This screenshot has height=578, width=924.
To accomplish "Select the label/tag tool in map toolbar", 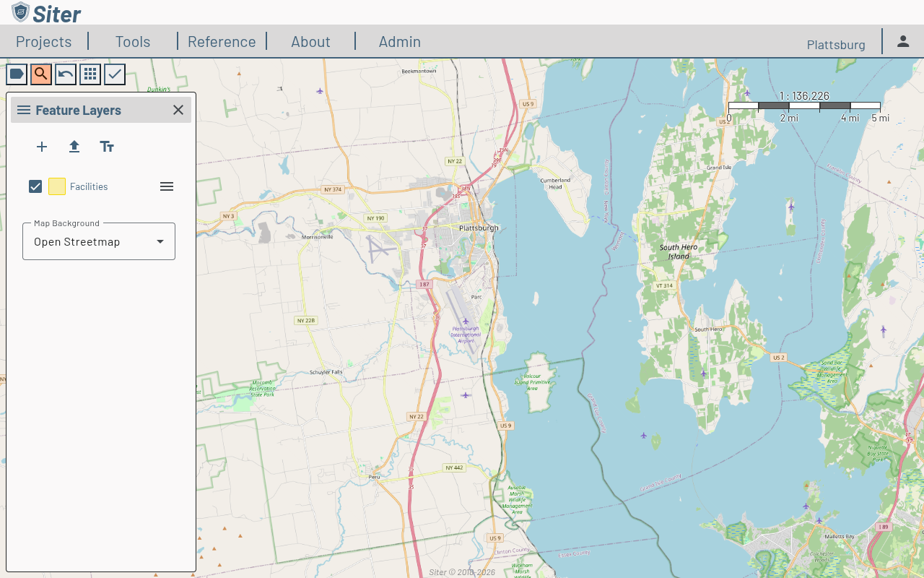I will point(16,74).
